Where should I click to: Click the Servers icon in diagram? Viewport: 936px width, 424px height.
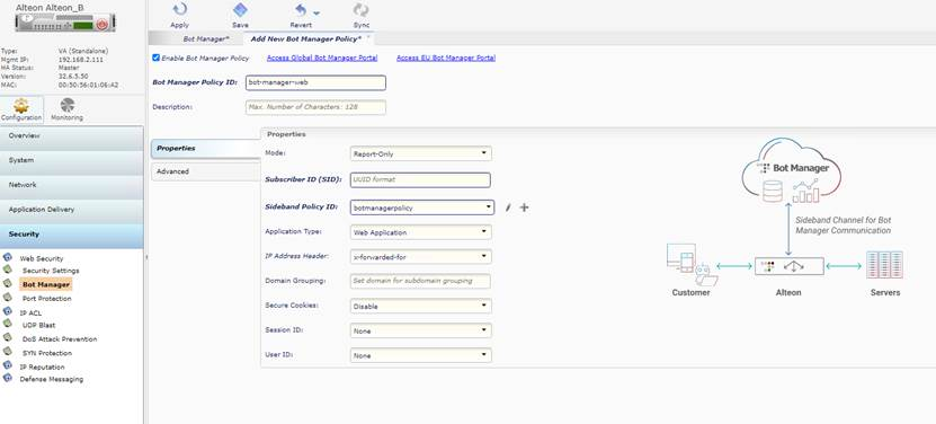[x=884, y=265]
